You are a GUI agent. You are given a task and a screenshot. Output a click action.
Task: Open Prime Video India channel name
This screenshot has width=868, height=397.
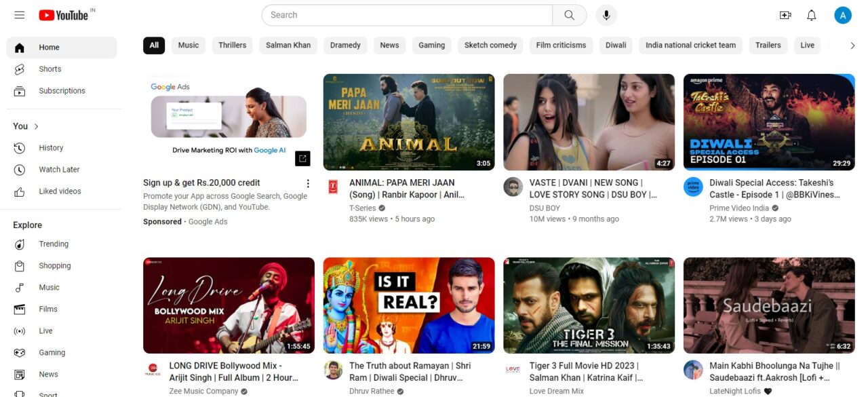739,208
